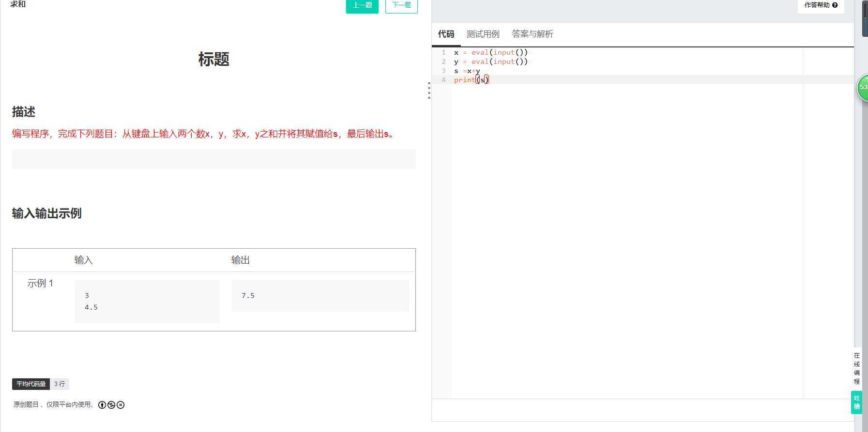Click code line 3 s =x+y
Image resolution: width=868 pixels, height=432 pixels.
pyautogui.click(x=467, y=71)
